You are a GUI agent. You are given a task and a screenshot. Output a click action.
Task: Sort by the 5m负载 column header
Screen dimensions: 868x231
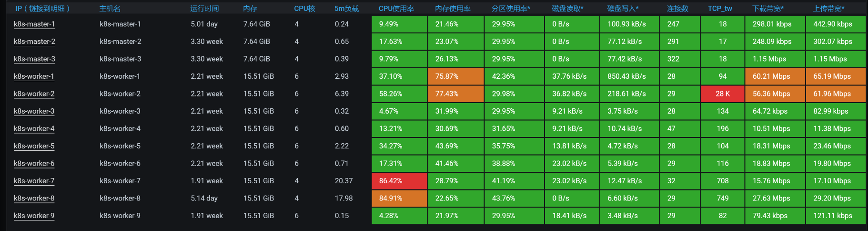pyautogui.click(x=346, y=9)
